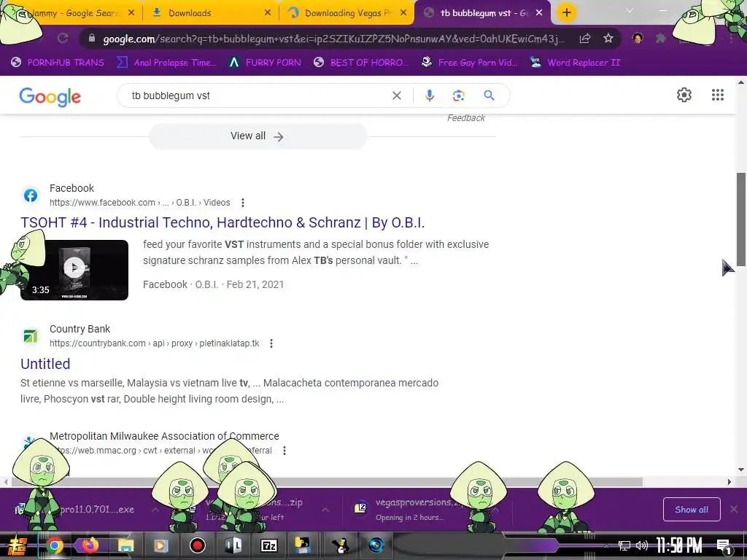Submit the search with the magnifier icon
Image resolution: width=747 pixels, height=560 pixels.
click(489, 96)
